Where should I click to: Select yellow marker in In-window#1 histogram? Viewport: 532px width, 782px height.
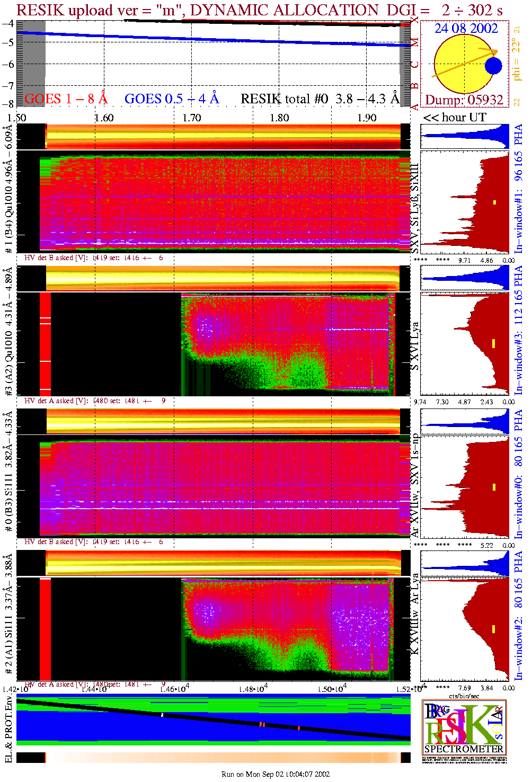[x=494, y=202]
